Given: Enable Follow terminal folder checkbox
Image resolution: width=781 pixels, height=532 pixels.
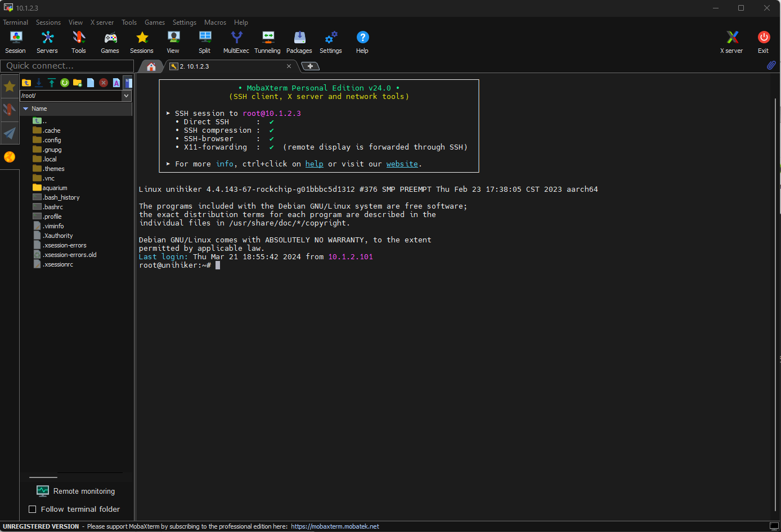Looking at the screenshot, I should click(33, 510).
